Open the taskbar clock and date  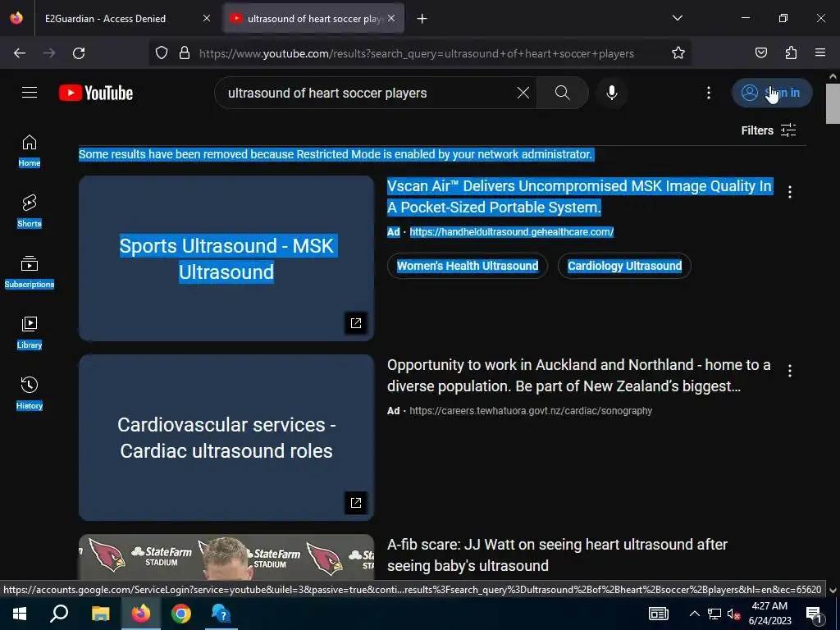769,614
